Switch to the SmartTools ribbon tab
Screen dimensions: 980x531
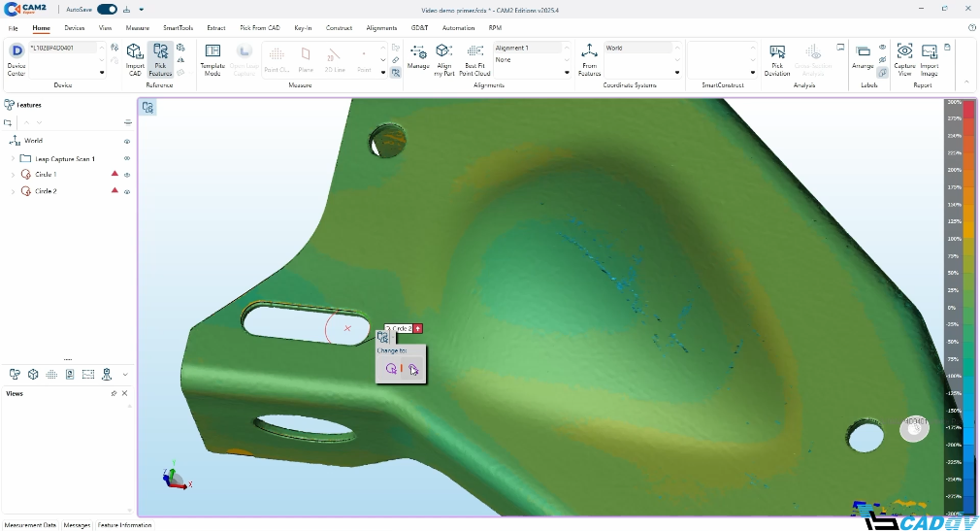(x=179, y=28)
